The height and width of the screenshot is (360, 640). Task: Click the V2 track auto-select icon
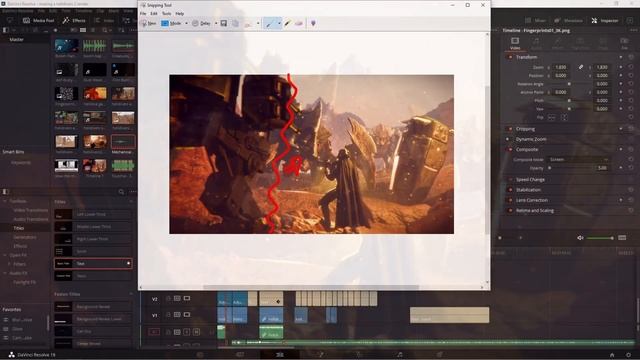click(177, 299)
